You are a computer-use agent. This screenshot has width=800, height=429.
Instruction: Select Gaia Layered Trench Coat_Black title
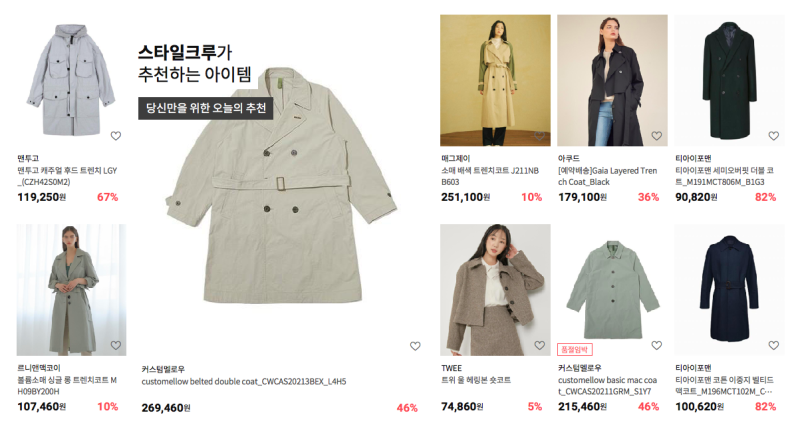608,176
